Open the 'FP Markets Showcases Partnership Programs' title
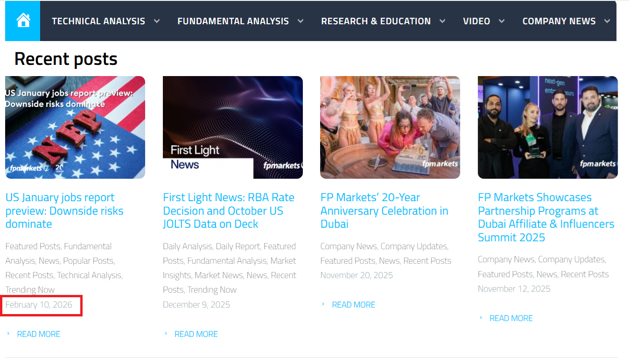 [x=546, y=217]
